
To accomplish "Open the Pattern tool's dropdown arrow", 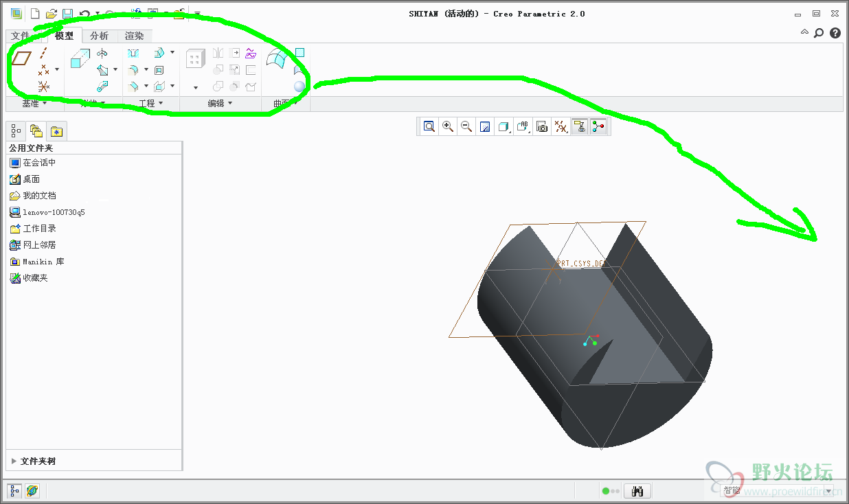I will (196, 87).
